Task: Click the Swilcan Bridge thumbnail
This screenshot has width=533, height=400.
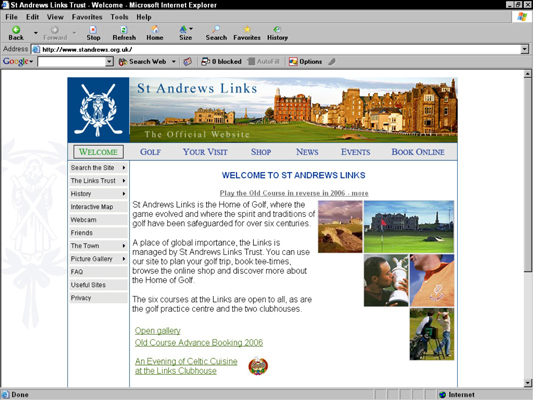Action: [340, 227]
